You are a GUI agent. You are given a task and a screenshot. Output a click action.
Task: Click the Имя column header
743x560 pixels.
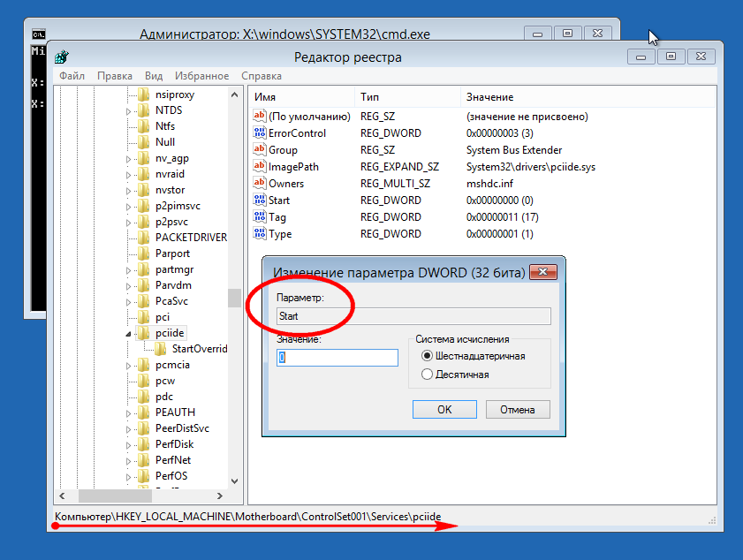(x=302, y=97)
